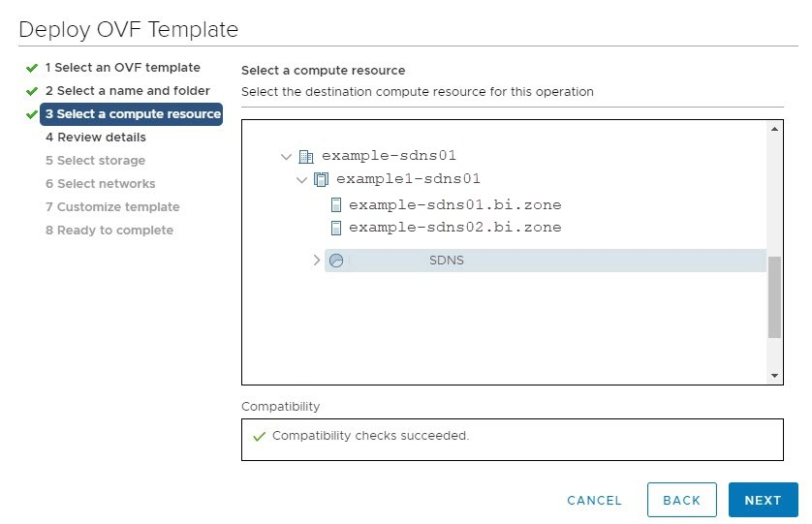Select the example-sdns02.bi.zone host entry
The width and height of the screenshot is (812, 524).
point(454,228)
